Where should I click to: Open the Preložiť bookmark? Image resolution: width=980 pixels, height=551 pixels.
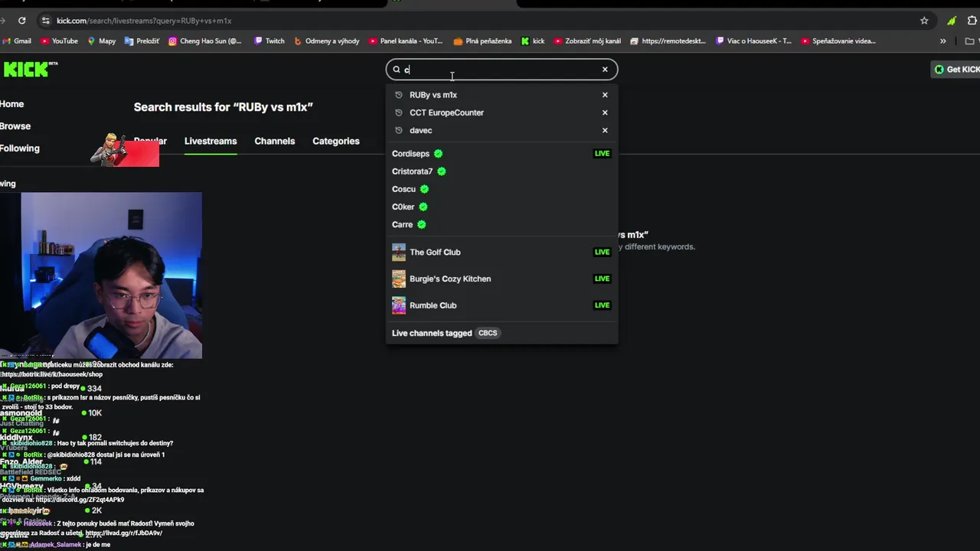142,41
